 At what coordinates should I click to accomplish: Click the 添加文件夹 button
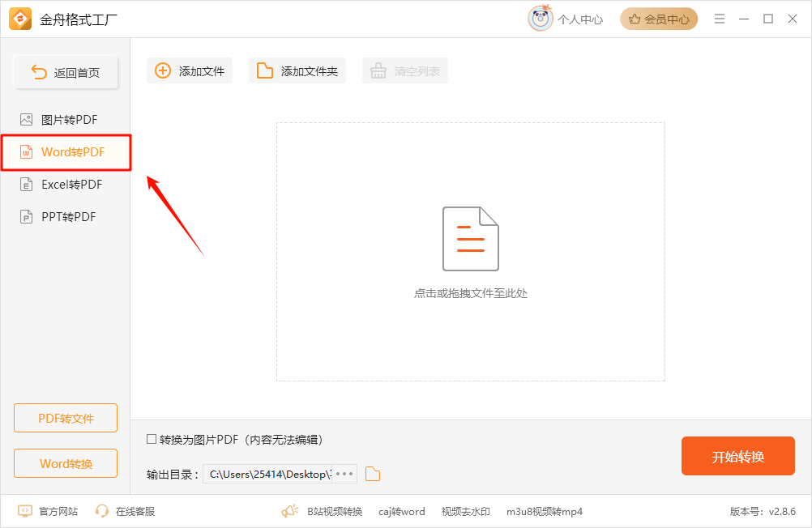coord(297,71)
